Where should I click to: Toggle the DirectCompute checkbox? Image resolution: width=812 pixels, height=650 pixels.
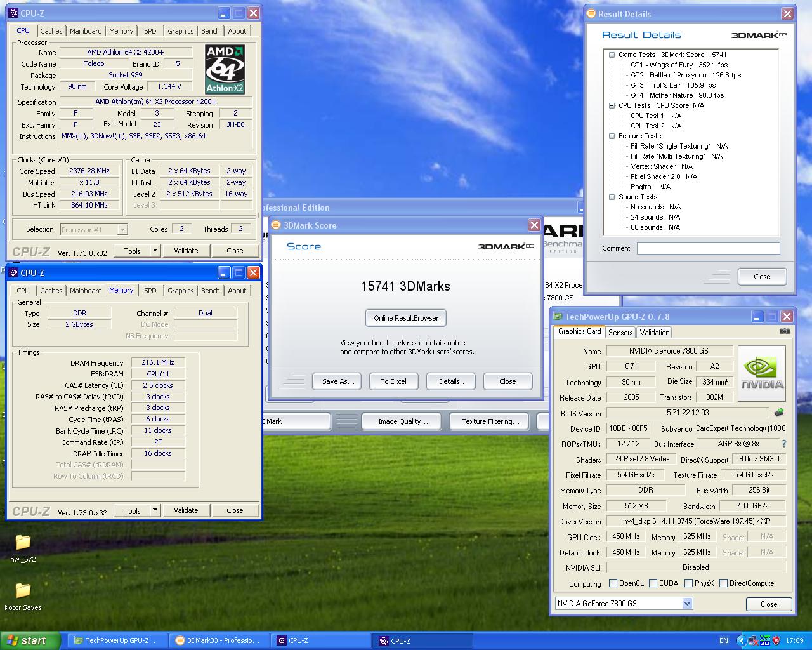click(x=723, y=583)
